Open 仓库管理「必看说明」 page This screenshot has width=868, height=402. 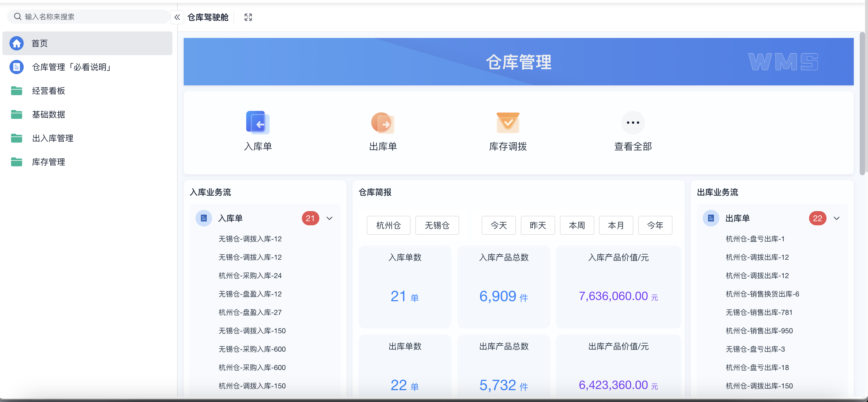pyautogui.click(x=87, y=67)
